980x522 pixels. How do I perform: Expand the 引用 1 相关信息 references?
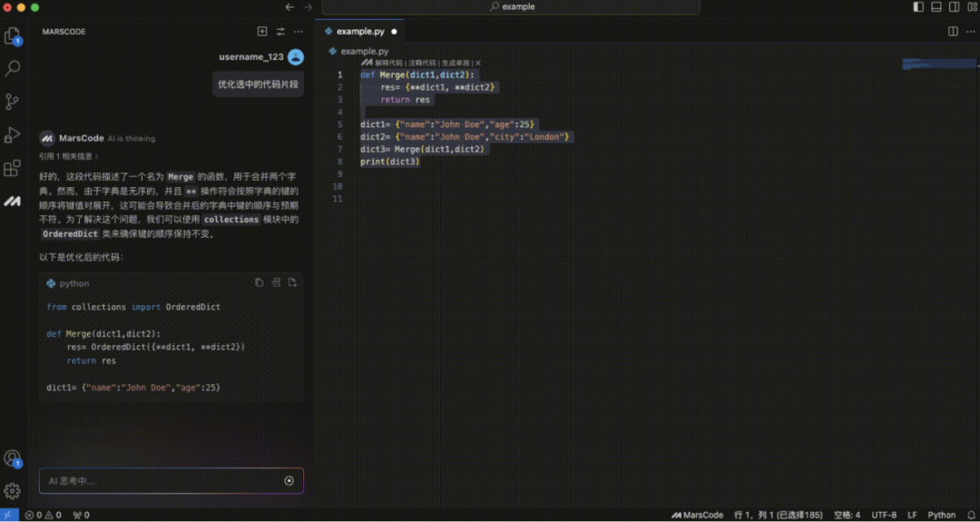69,156
